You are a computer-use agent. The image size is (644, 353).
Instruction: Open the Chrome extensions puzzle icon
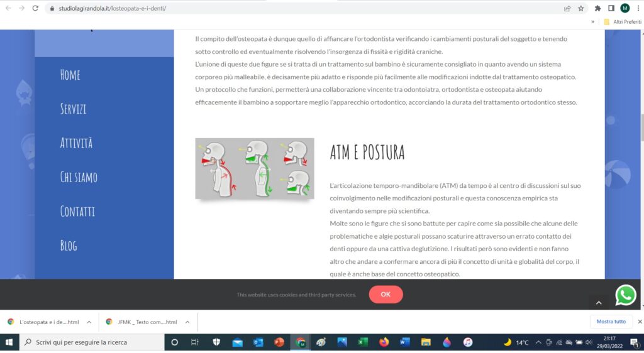[597, 8]
